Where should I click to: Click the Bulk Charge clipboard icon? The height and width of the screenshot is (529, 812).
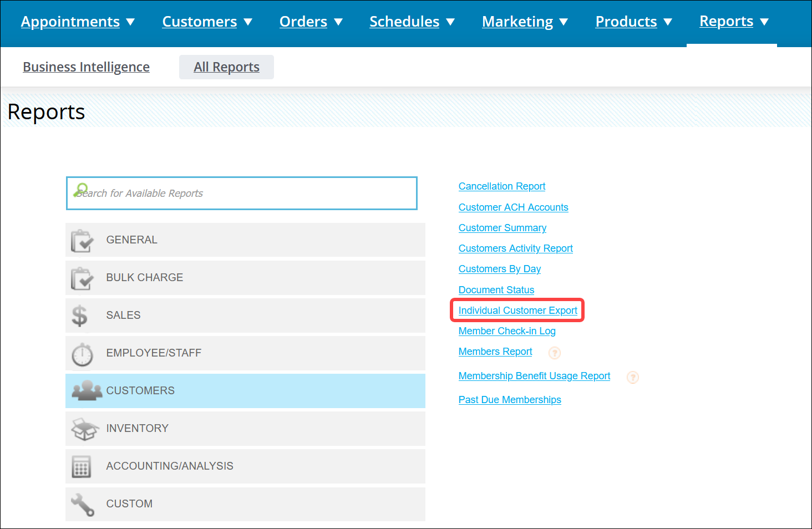tap(82, 278)
